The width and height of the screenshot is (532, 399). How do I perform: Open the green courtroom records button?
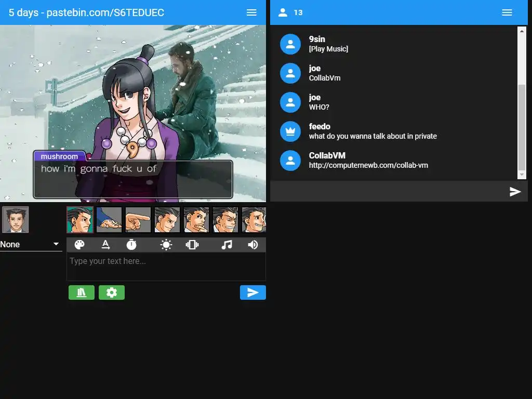pyautogui.click(x=82, y=292)
